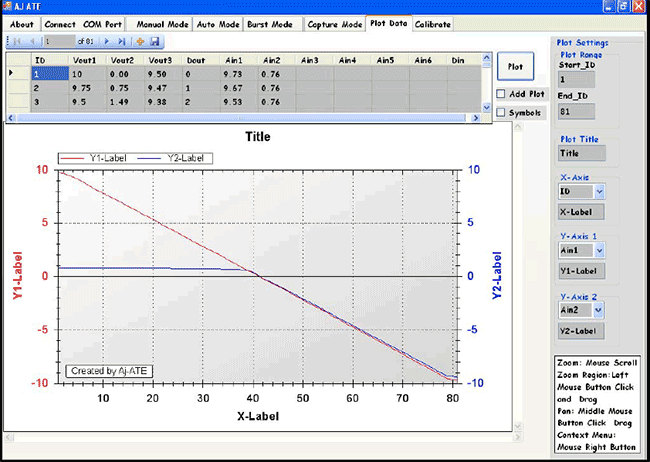Click the Ain1 column header

[x=239, y=60]
